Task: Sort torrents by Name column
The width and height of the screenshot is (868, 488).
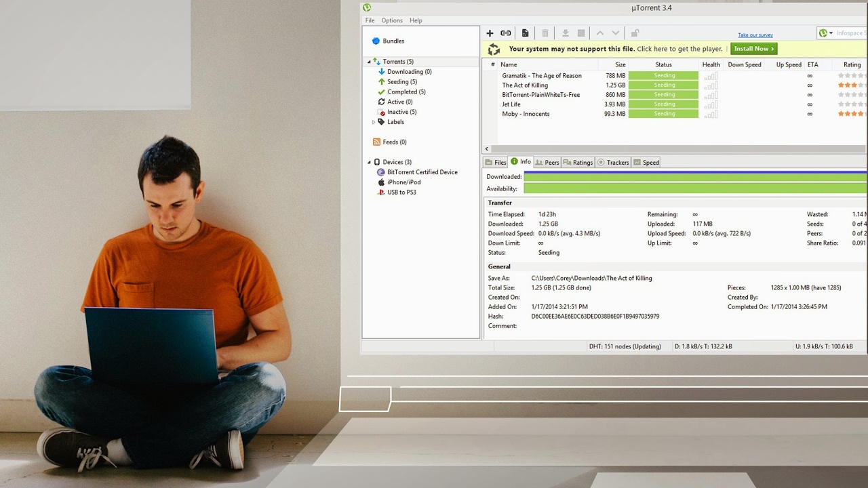Action: click(x=548, y=65)
